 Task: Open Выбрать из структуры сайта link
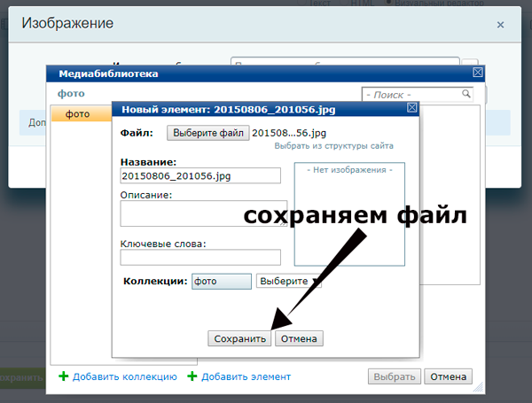[x=334, y=146]
